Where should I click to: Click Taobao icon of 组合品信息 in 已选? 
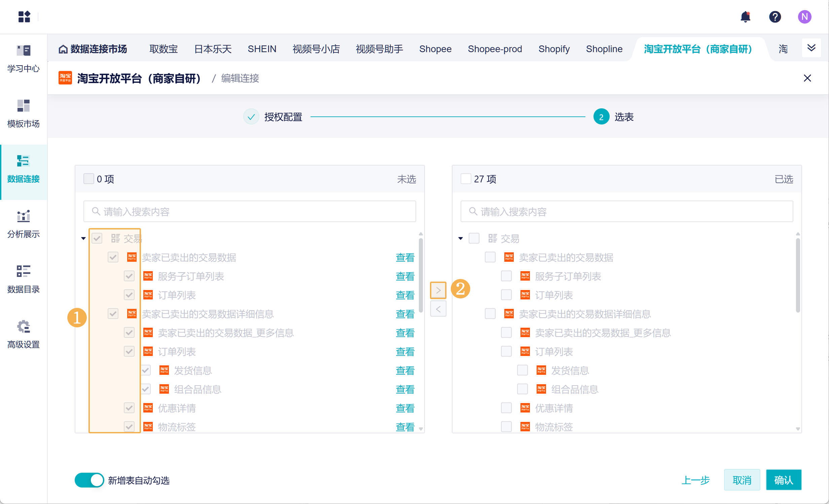[x=541, y=389]
